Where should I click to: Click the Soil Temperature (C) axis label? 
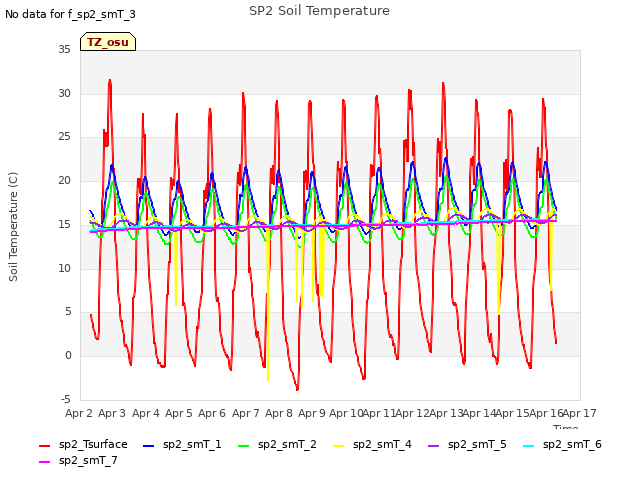(x=13, y=227)
